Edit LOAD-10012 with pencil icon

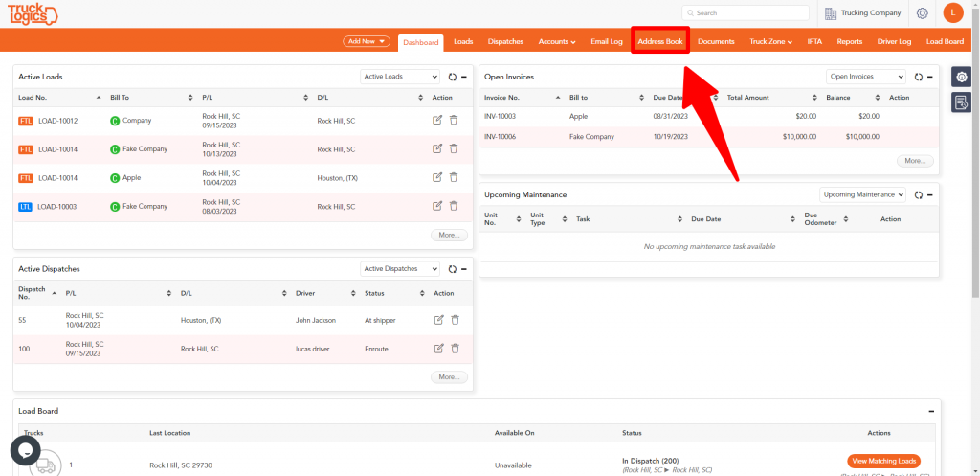tap(437, 120)
